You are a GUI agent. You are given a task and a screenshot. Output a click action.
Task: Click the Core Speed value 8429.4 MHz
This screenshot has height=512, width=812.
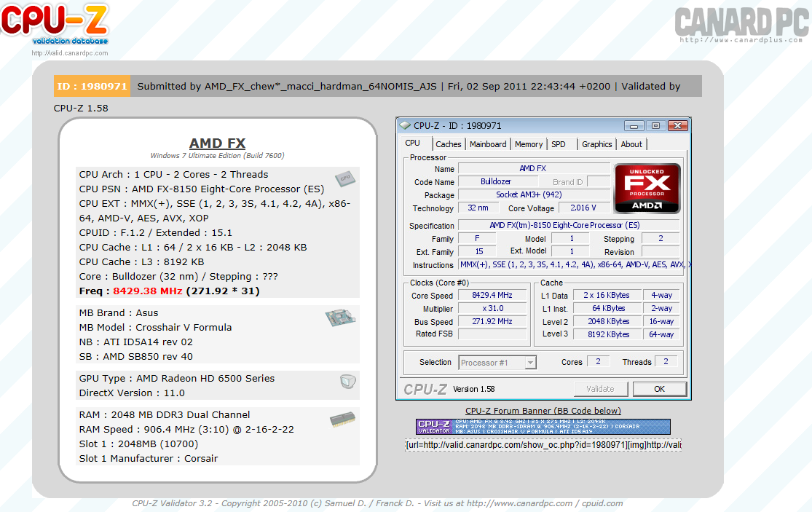click(492, 295)
